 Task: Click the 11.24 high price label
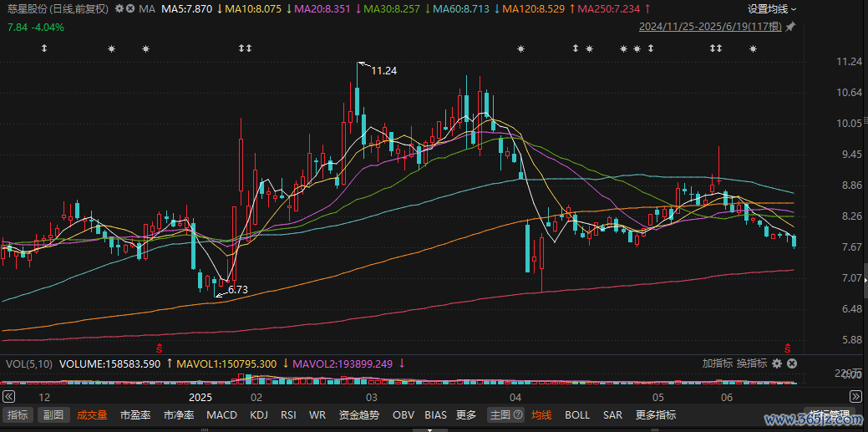click(x=383, y=71)
